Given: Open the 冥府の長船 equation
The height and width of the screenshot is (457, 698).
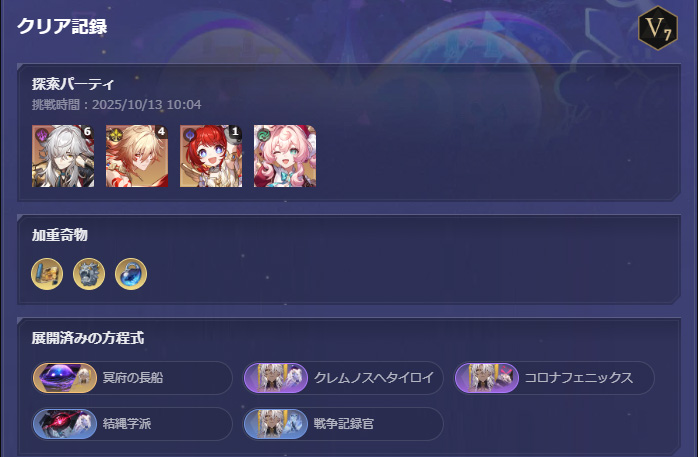Looking at the screenshot, I should point(132,378).
